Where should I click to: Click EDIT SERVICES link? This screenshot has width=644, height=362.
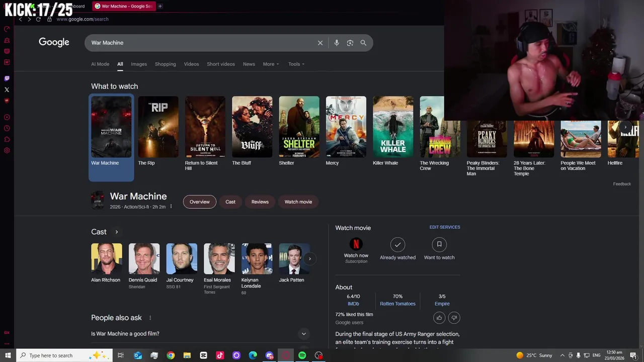pos(445,227)
